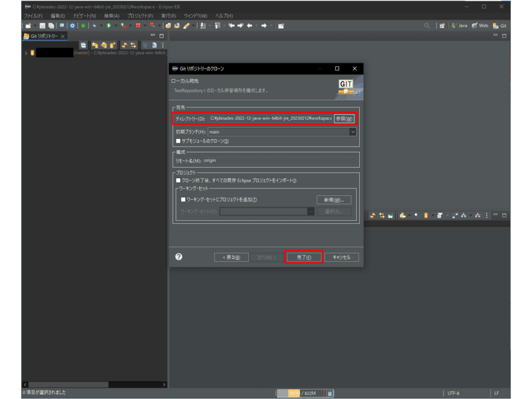Click the New wizard icon in main toolbar
Image resolution: width=532 pixels, height=399 pixels.
click(28, 26)
